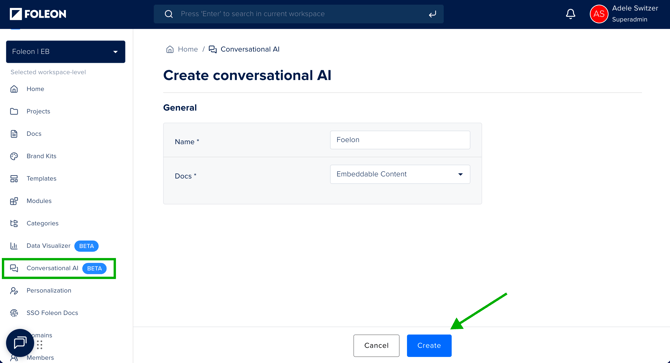The width and height of the screenshot is (670, 363).
Task: Click the "Create conversational AI" heading
Action: 247,76
